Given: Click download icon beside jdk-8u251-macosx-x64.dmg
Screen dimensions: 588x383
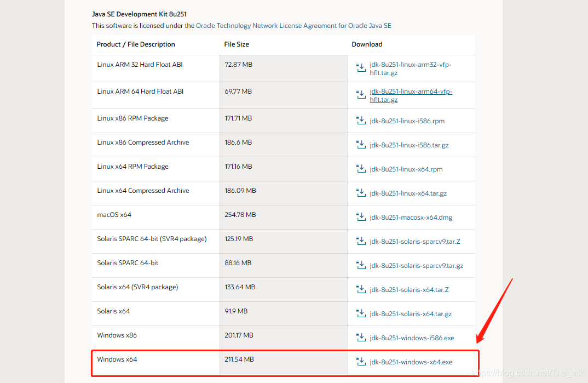Looking at the screenshot, I should click(361, 217).
